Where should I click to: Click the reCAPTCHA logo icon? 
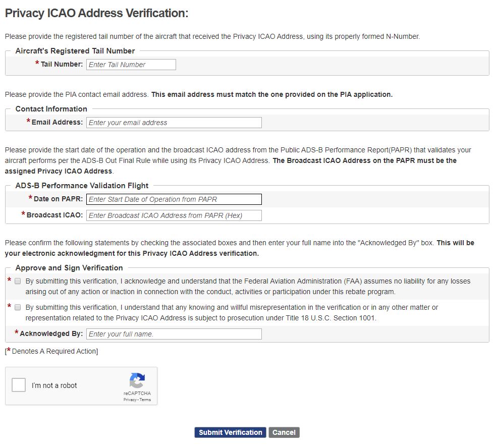[x=137, y=381]
